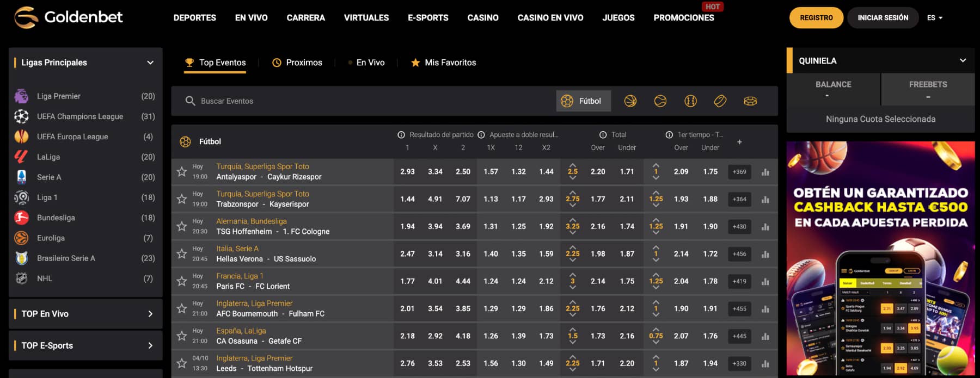Favorite the Hellas Verona vs Sassuolo match
The image size is (980, 378).
[x=182, y=254]
